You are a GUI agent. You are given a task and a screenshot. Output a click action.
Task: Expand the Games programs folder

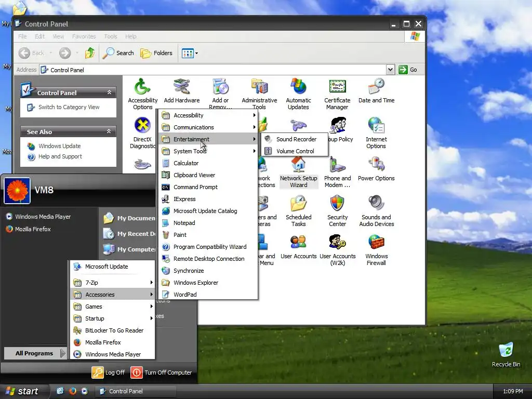pos(113,307)
